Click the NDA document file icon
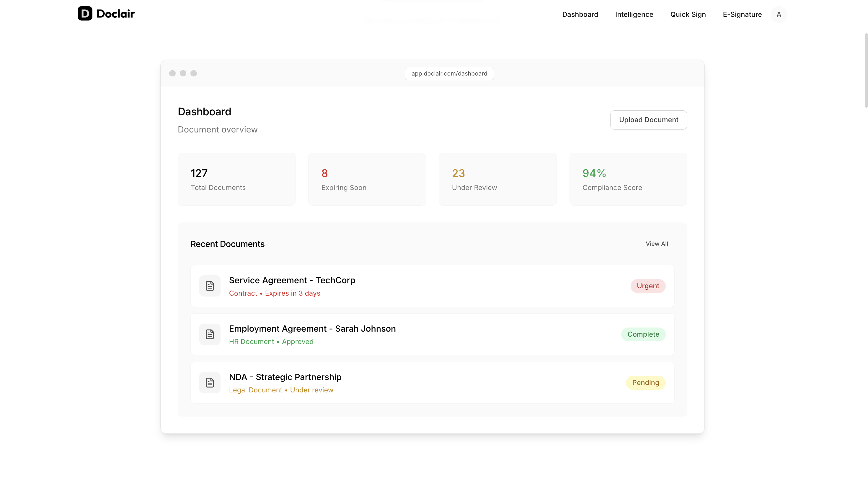The image size is (868, 488). [210, 383]
